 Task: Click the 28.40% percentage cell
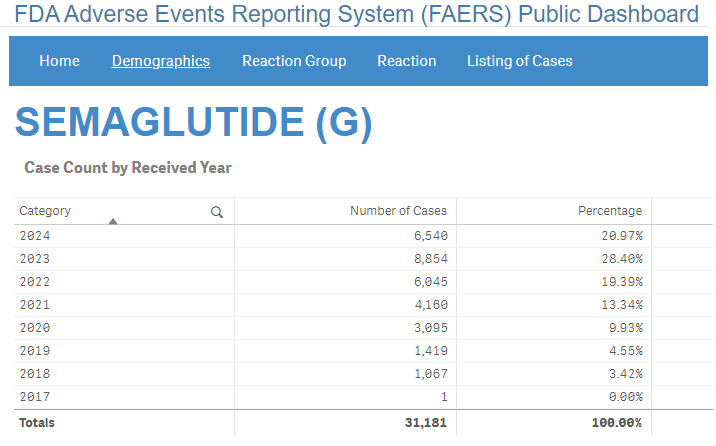622,259
